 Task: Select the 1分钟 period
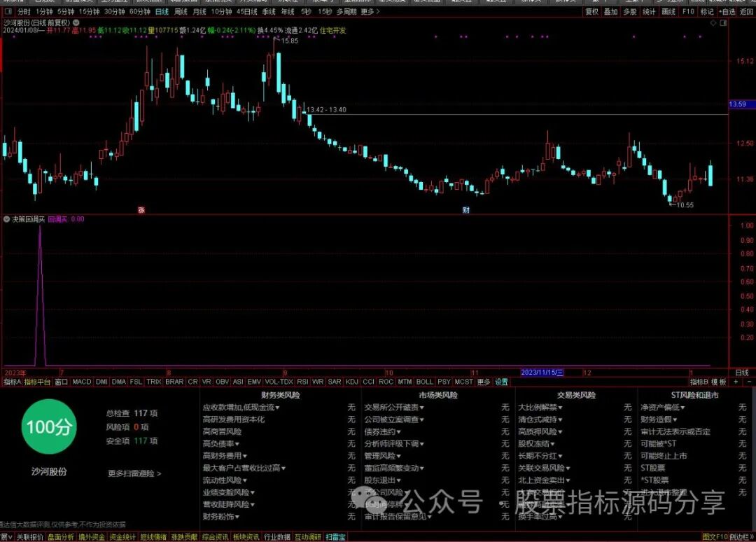(x=44, y=12)
